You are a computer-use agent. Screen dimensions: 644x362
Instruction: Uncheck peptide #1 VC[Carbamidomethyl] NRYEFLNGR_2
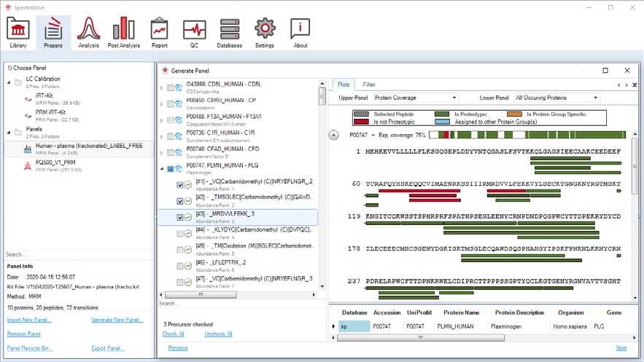180,185
